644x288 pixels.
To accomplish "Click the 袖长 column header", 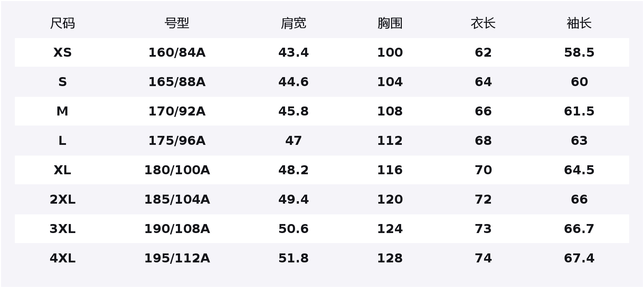I will [579, 24].
